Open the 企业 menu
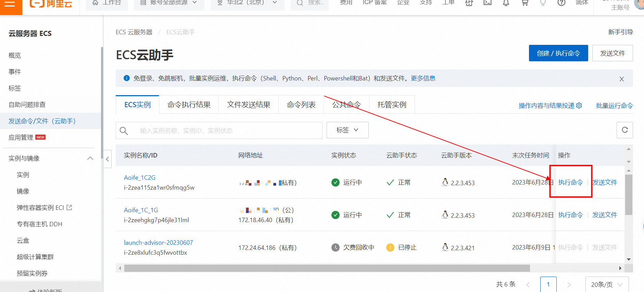The width and height of the screenshot is (644, 292). [x=403, y=3]
